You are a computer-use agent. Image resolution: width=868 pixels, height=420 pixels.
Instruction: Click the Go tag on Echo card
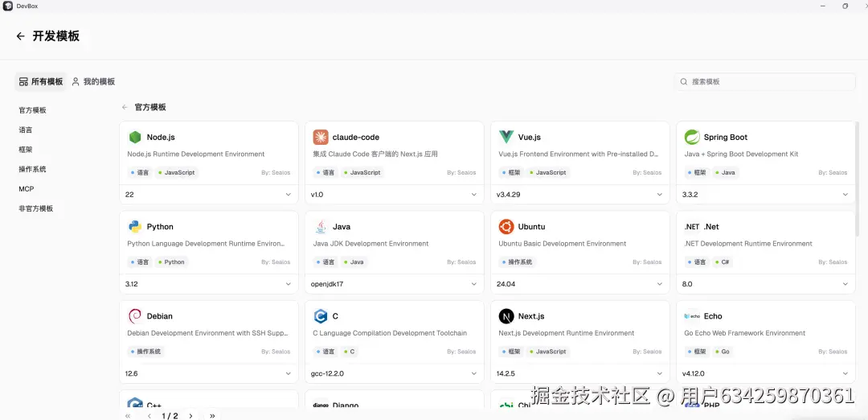pos(723,352)
